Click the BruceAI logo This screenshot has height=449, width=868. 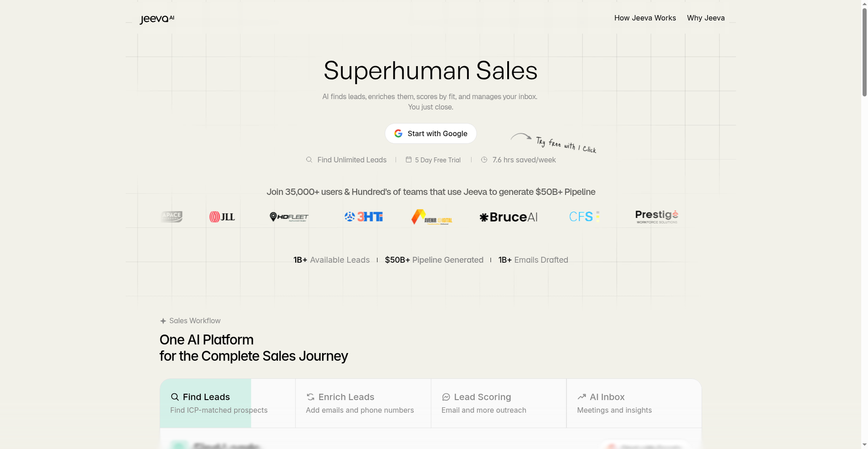click(508, 217)
